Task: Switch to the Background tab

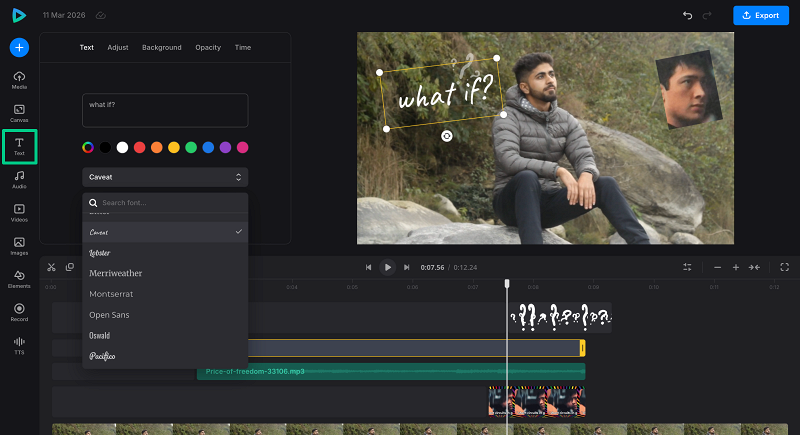Action: 162,47
